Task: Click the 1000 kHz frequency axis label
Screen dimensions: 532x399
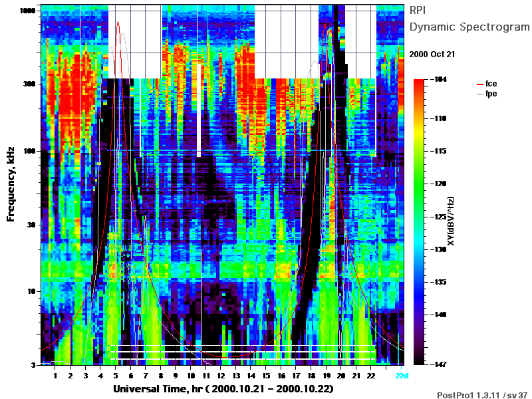Action: [x=27, y=11]
